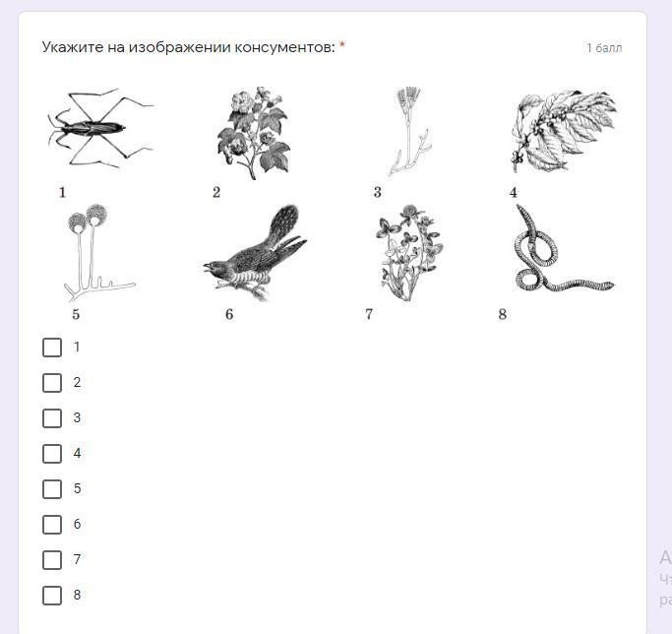Mark checkbox number 5
672x634 pixels.
click(x=52, y=489)
